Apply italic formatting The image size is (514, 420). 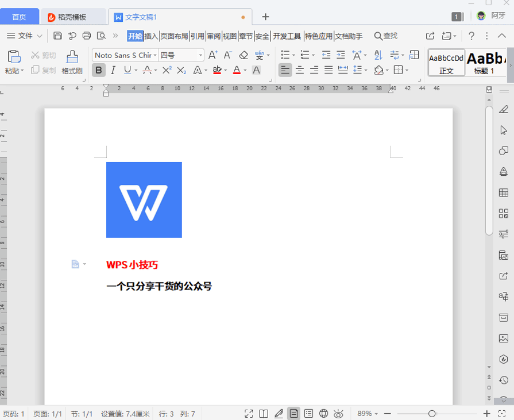tap(113, 70)
